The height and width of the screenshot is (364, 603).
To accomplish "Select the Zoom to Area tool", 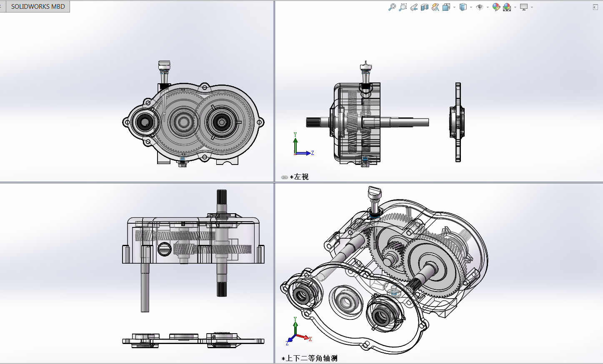I will (403, 7).
